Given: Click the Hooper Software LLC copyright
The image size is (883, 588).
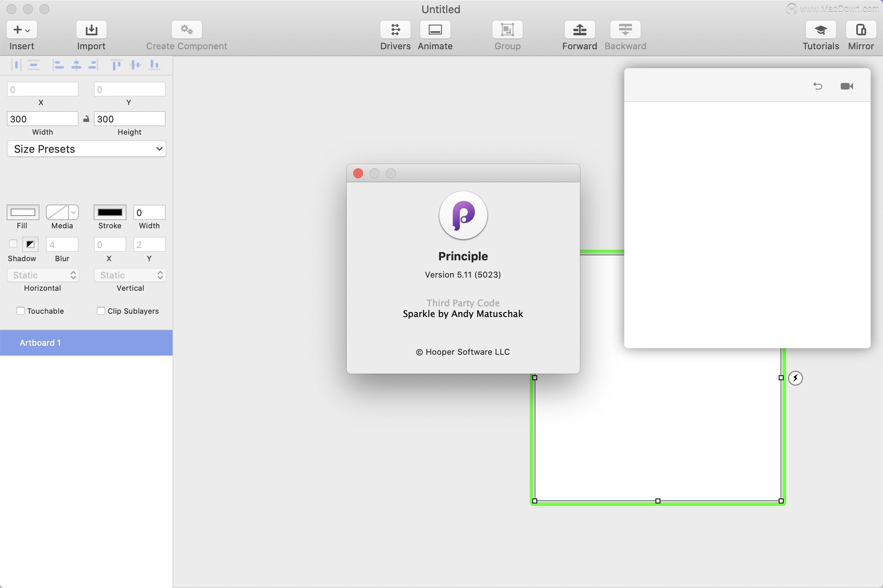Looking at the screenshot, I should point(463,352).
